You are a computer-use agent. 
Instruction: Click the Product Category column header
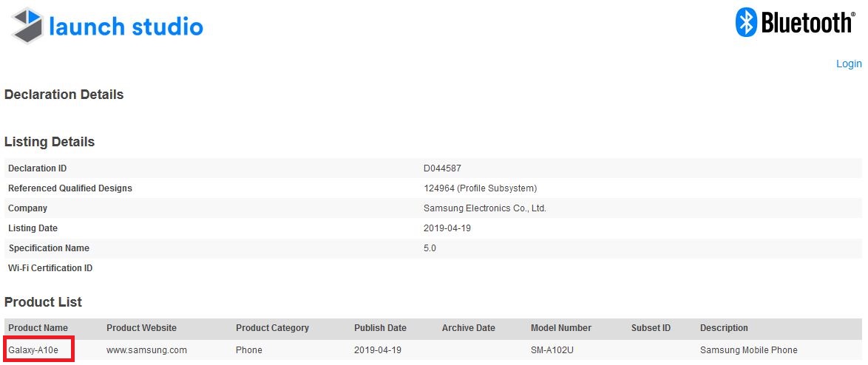272,328
